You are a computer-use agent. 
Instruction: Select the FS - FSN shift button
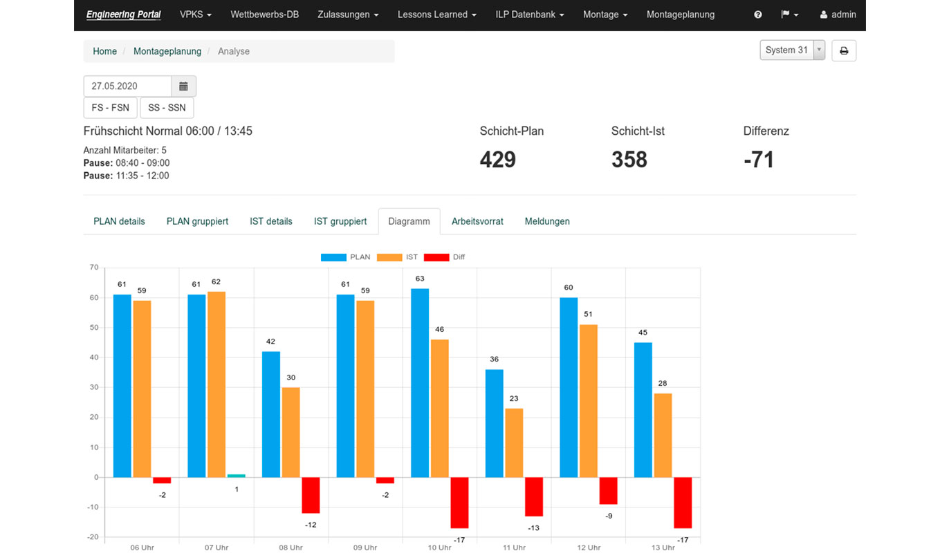(110, 108)
